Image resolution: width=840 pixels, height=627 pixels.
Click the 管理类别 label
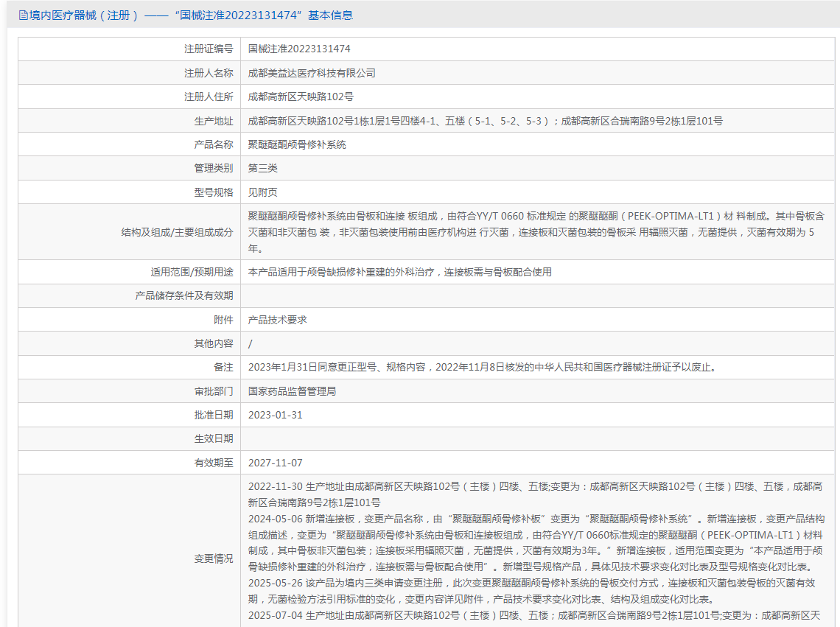(214, 168)
